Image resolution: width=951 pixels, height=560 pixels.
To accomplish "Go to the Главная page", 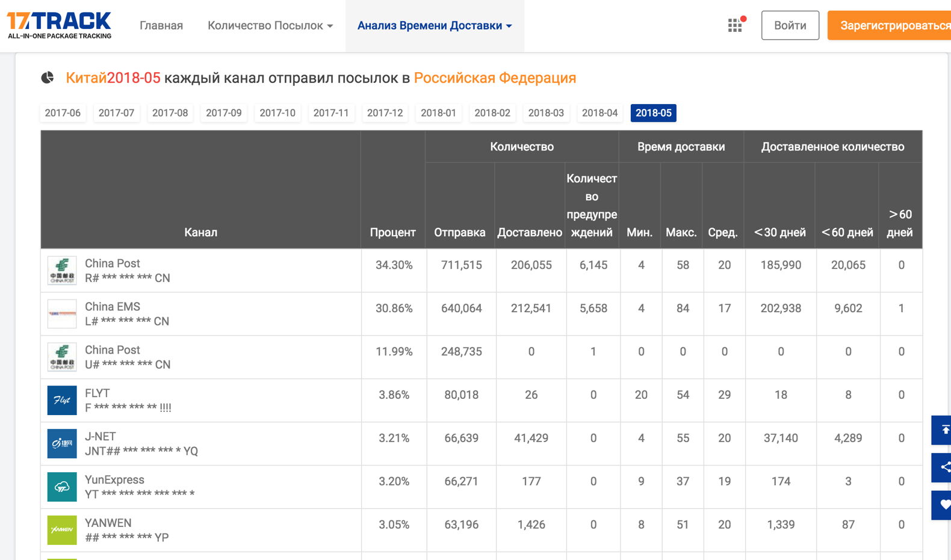I will point(161,26).
